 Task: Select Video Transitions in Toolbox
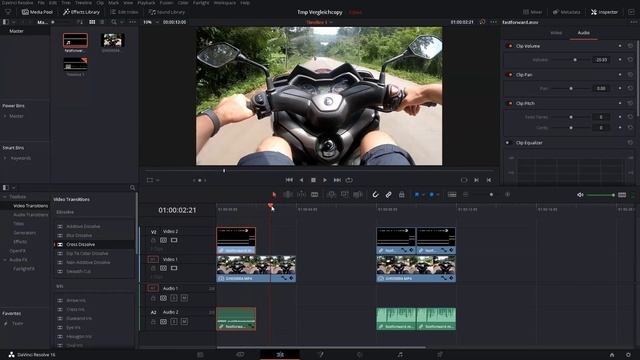30,206
